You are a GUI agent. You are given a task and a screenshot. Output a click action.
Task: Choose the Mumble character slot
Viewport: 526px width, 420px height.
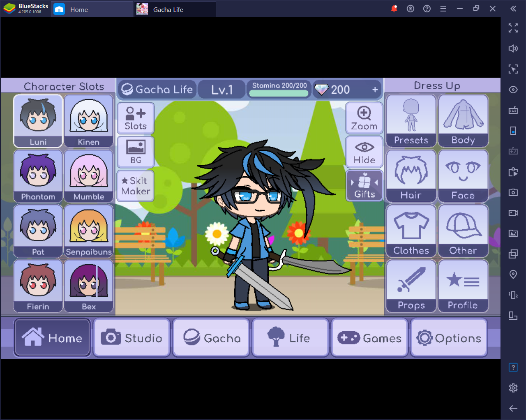point(89,176)
